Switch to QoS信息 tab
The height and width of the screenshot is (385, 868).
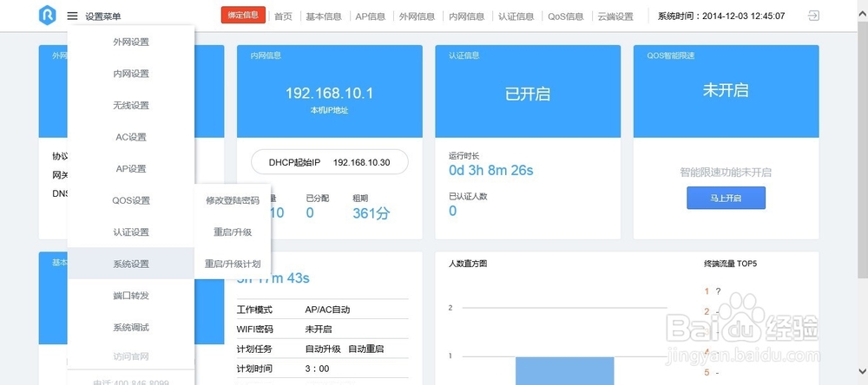(566, 16)
